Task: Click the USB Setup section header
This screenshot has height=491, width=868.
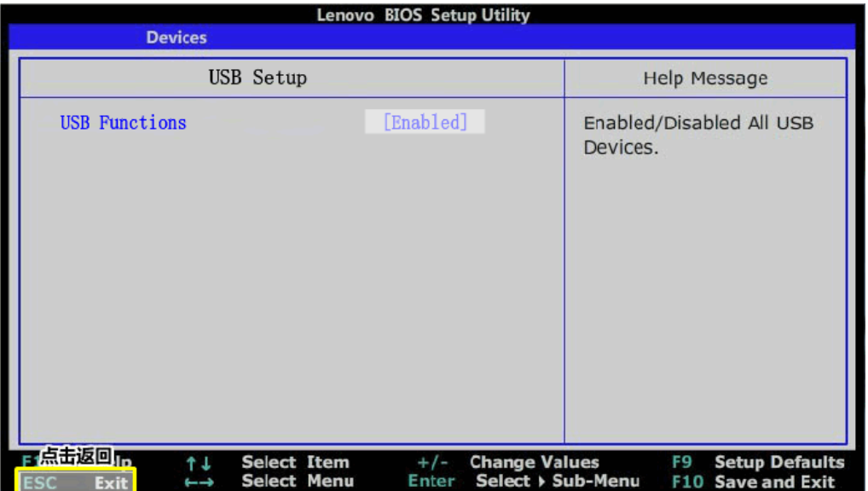Action: pos(258,78)
